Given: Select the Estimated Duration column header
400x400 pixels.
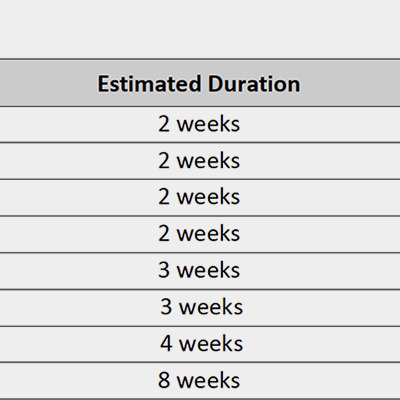Looking at the screenshot, I should tap(200, 83).
